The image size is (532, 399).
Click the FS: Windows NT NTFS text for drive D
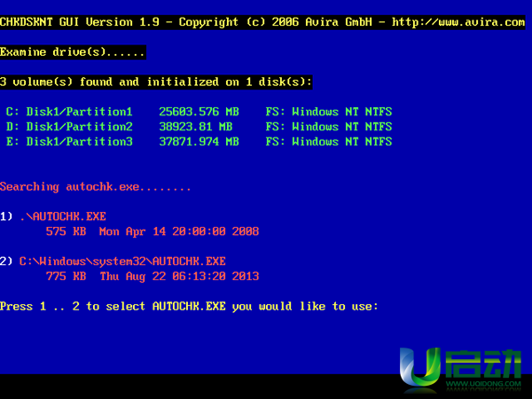[x=329, y=127]
